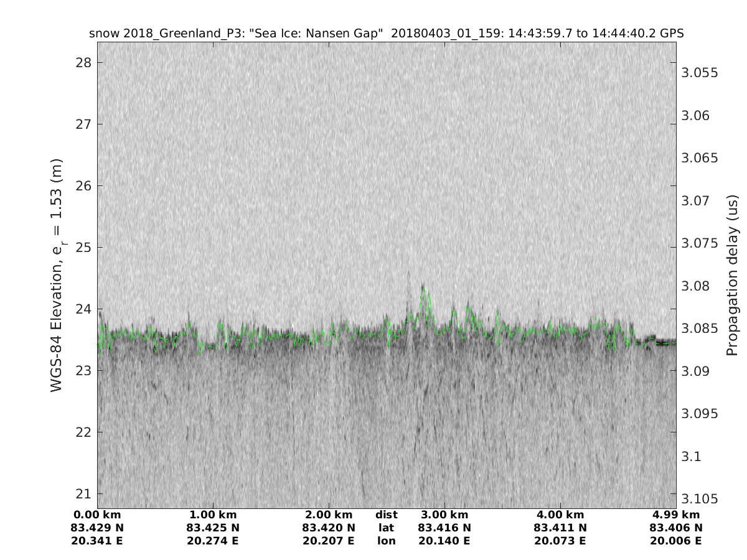Click the 4.99 km distance label

pyautogui.click(x=676, y=515)
